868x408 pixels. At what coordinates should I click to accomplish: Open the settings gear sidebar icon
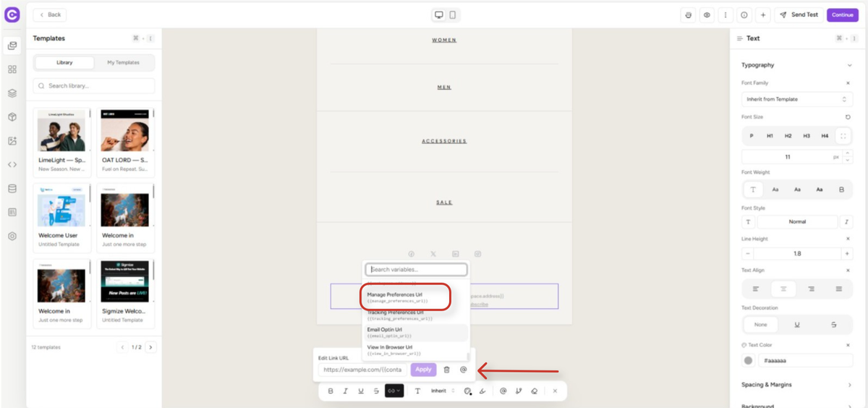12,237
